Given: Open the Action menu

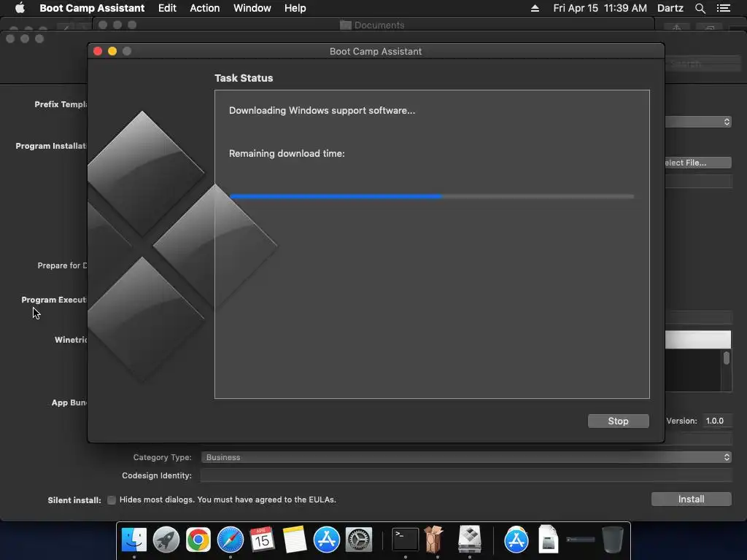Looking at the screenshot, I should 205,8.
